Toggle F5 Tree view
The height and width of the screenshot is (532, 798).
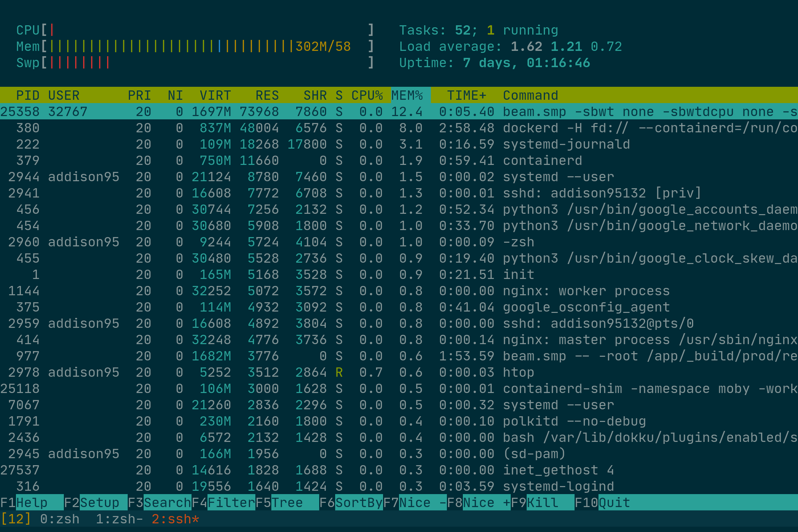287,502
